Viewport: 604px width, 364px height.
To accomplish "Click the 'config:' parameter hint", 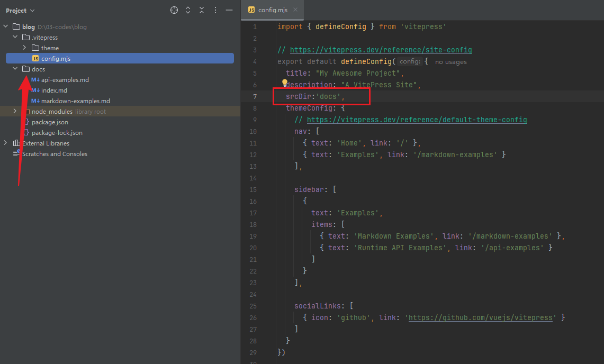I will point(410,61).
